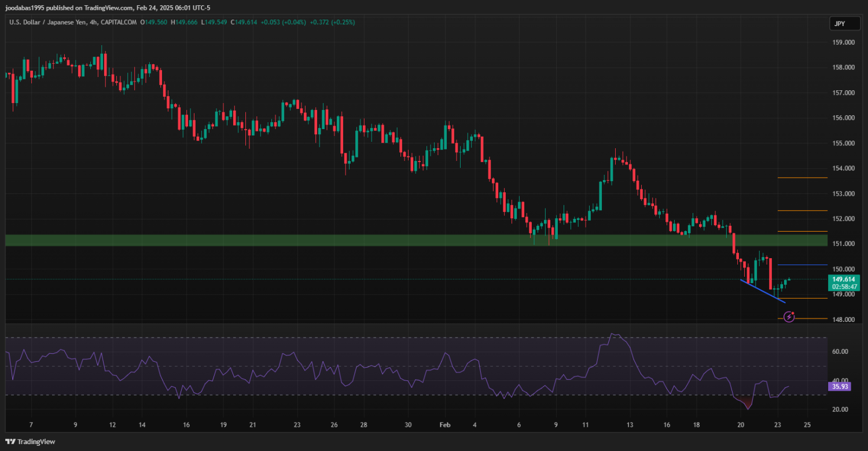This screenshot has width=868, height=451.
Task: Click date 20 on the time axis
Action: point(741,425)
